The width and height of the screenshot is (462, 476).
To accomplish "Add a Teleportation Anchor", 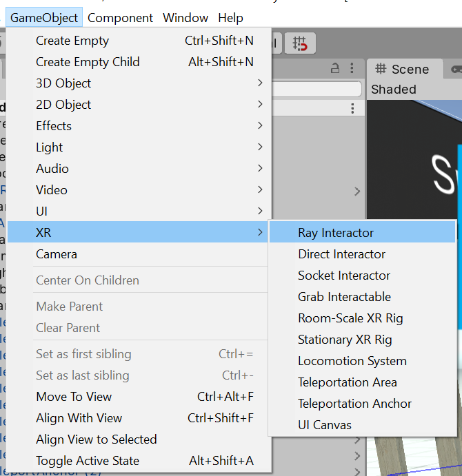I will tap(362, 404).
